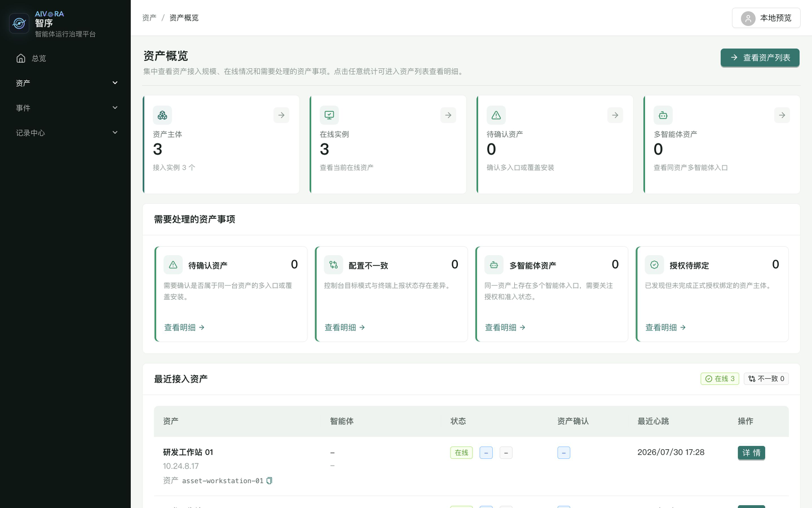
Task: Open the 本地预览 user button
Action: pos(766,18)
